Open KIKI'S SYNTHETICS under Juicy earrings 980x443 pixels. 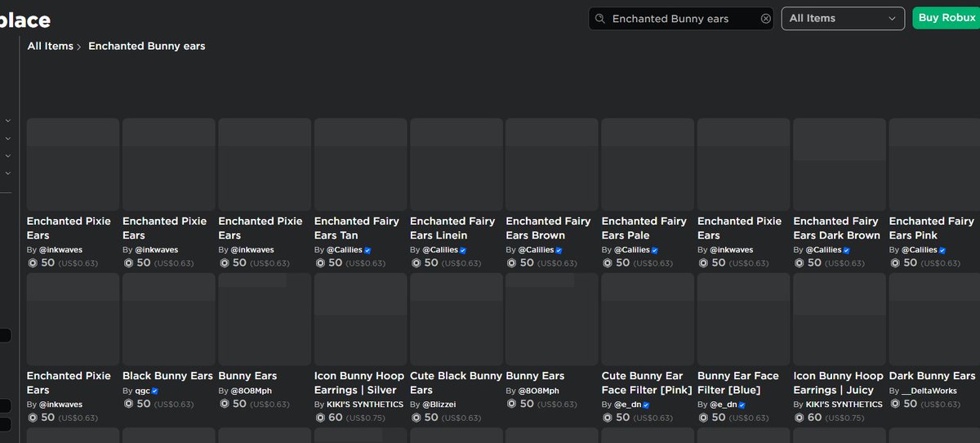[844, 405]
